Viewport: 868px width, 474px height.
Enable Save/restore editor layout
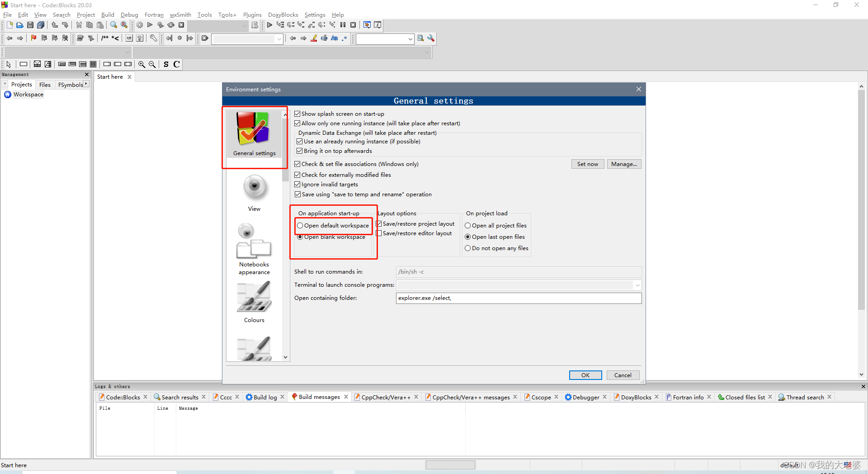click(x=379, y=233)
